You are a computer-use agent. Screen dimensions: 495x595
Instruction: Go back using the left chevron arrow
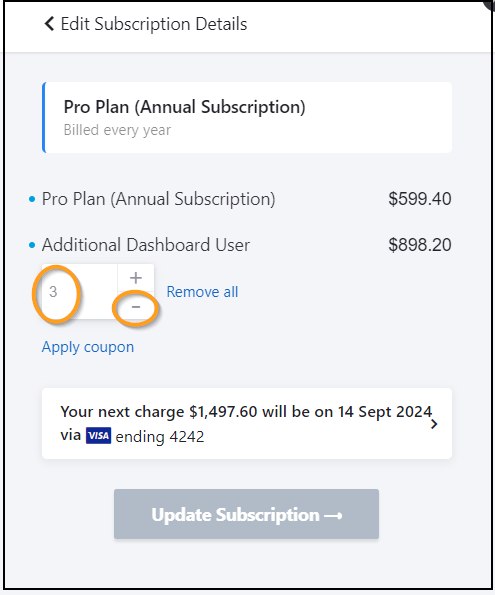pos(49,24)
